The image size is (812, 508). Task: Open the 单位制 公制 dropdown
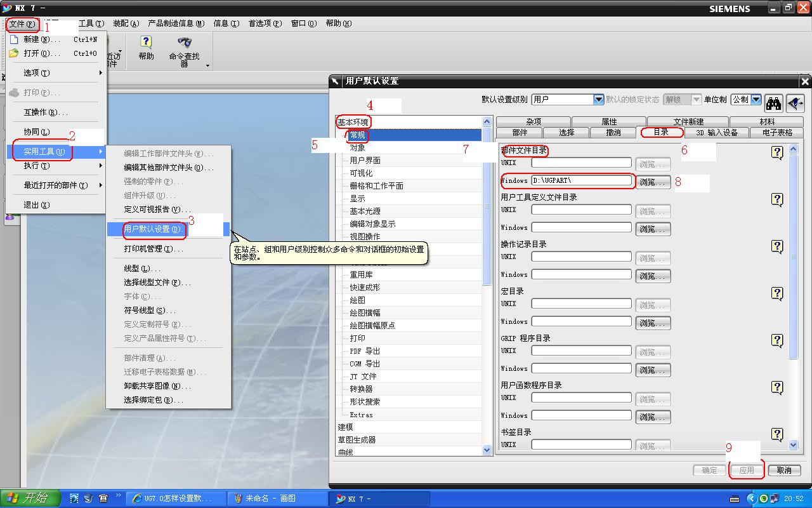756,100
